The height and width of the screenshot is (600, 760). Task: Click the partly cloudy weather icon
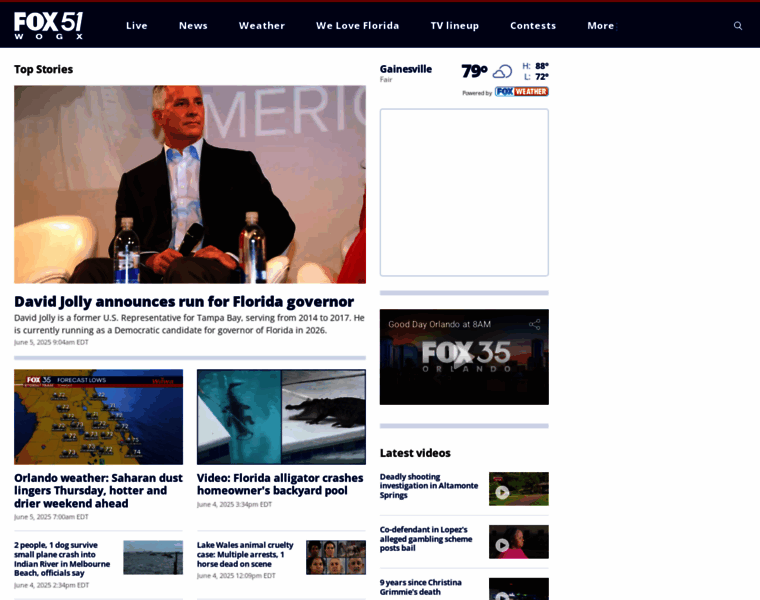pyautogui.click(x=502, y=72)
